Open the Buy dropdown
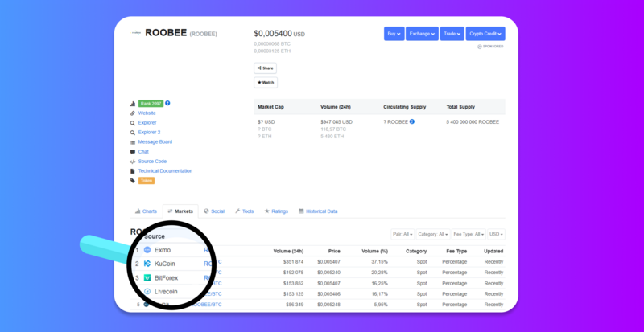 point(394,34)
